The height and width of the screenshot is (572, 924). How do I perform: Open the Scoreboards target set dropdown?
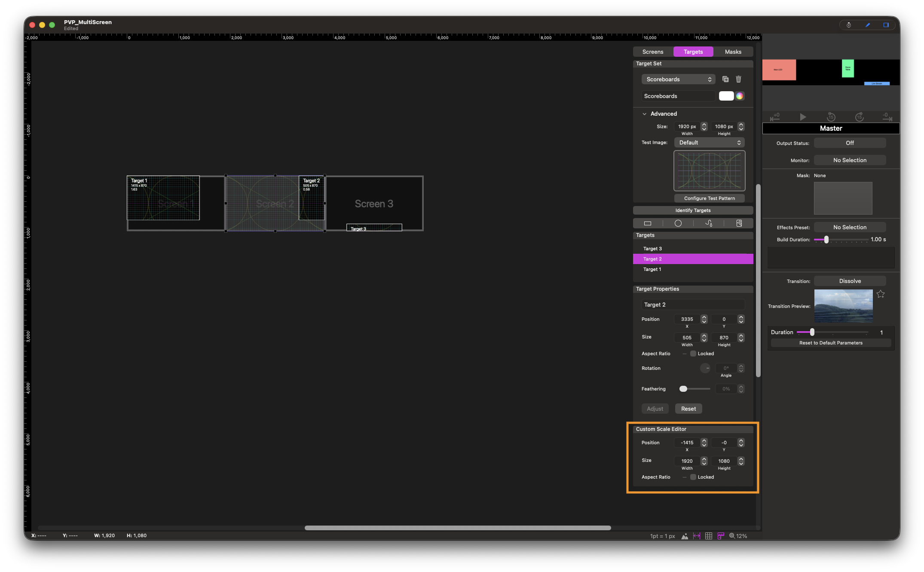678,79
